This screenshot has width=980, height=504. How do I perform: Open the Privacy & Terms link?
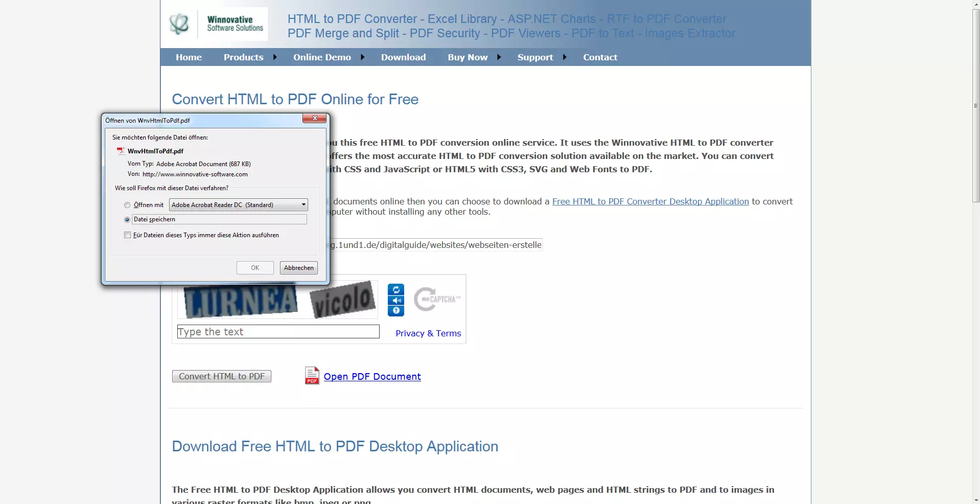[x=428, y=333]
